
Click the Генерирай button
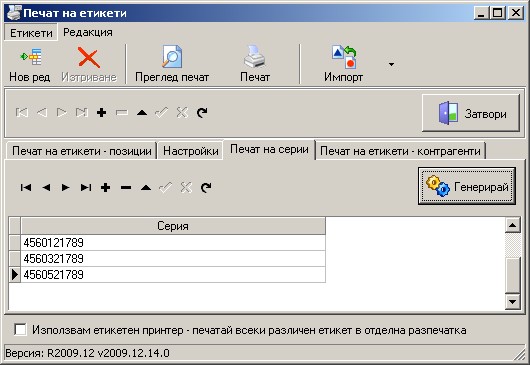(467, 186)
